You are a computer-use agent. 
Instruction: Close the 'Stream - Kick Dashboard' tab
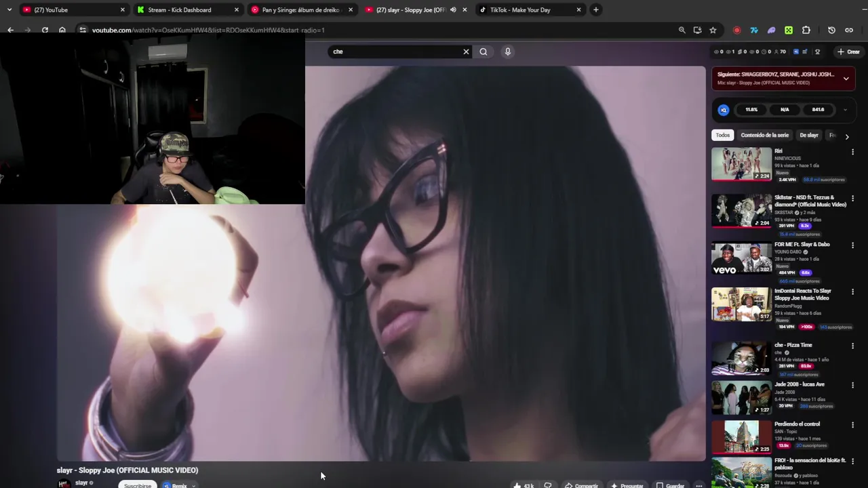click(x=237, y=9)
